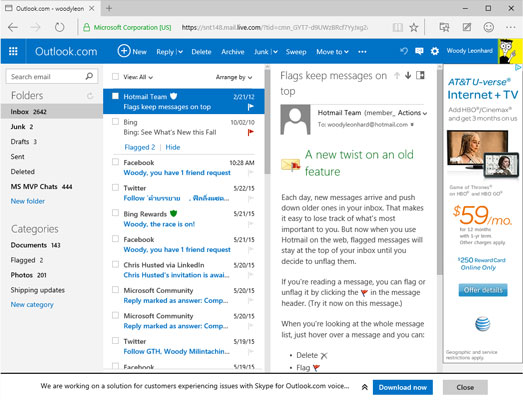Click the New category link
523x400 pixels.
coord(32,305)
